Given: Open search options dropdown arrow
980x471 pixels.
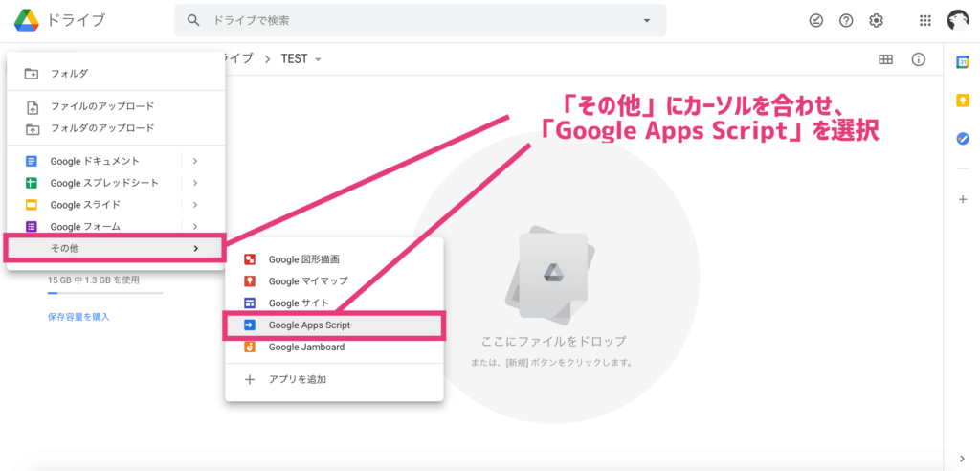Looking at the screenshot, I should coord(647,21).
